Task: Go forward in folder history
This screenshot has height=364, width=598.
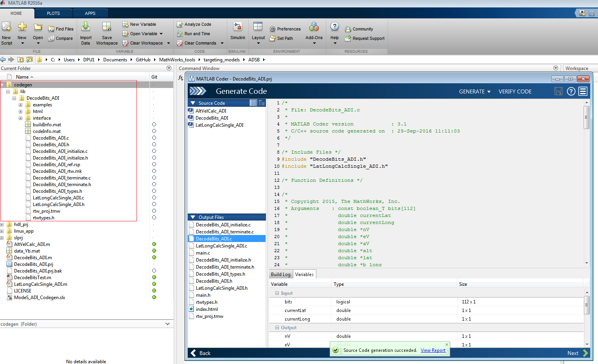Action: [x=11, y=59]
